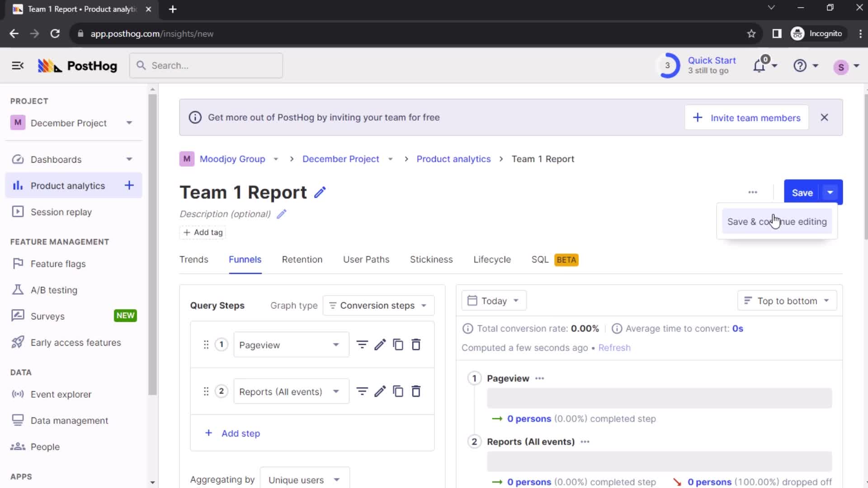Grab the drag handle of step 2
The height and width of the screenshot is (488, 868).
[206, 391]
